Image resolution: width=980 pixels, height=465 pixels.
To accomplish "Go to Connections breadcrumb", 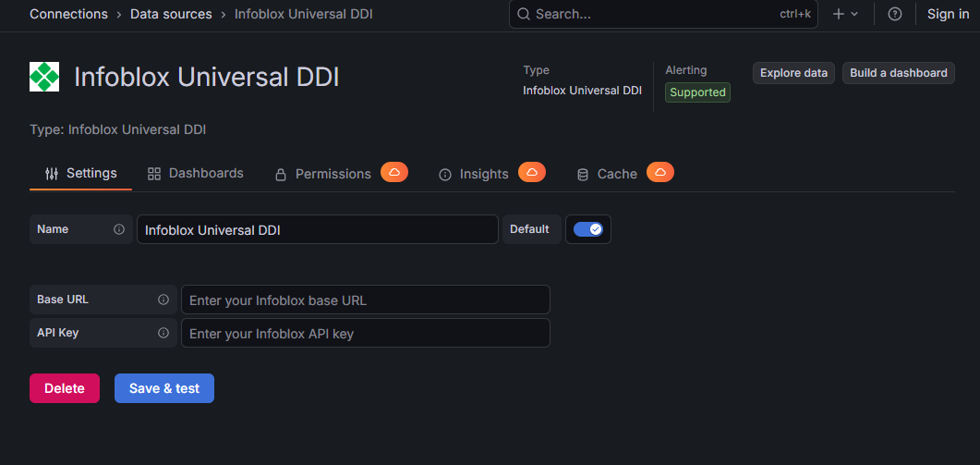I will point(68,14).
